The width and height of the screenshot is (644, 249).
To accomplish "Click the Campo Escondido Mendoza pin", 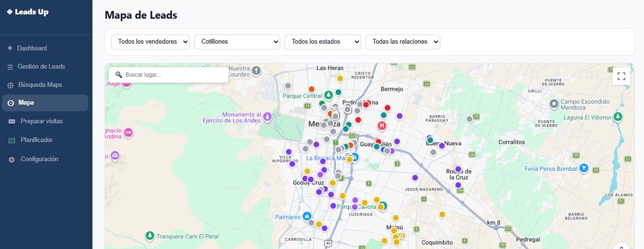I will click(554, 103).
